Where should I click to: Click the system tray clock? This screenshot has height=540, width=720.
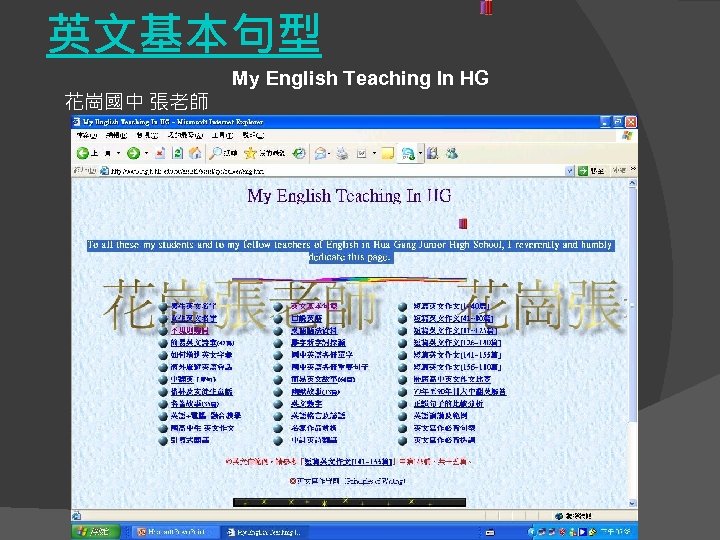point(615,532)
